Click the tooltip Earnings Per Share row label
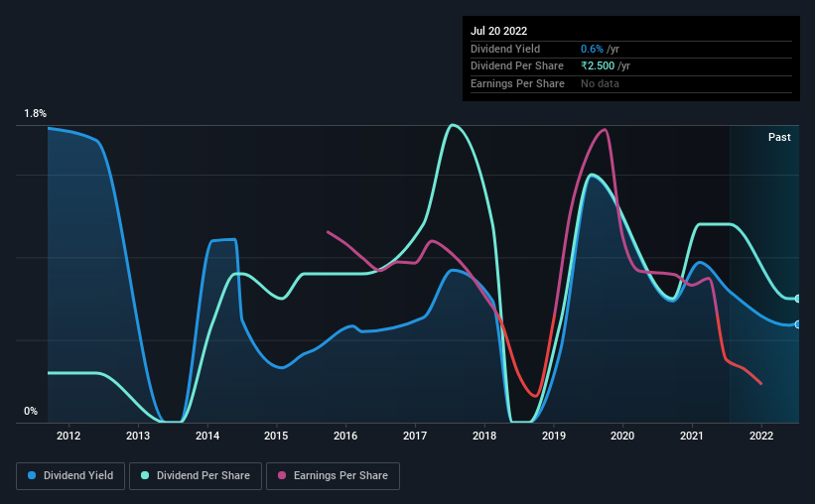Screen dimensions: 815x504 pyautogui.click(x=518, y=83)
